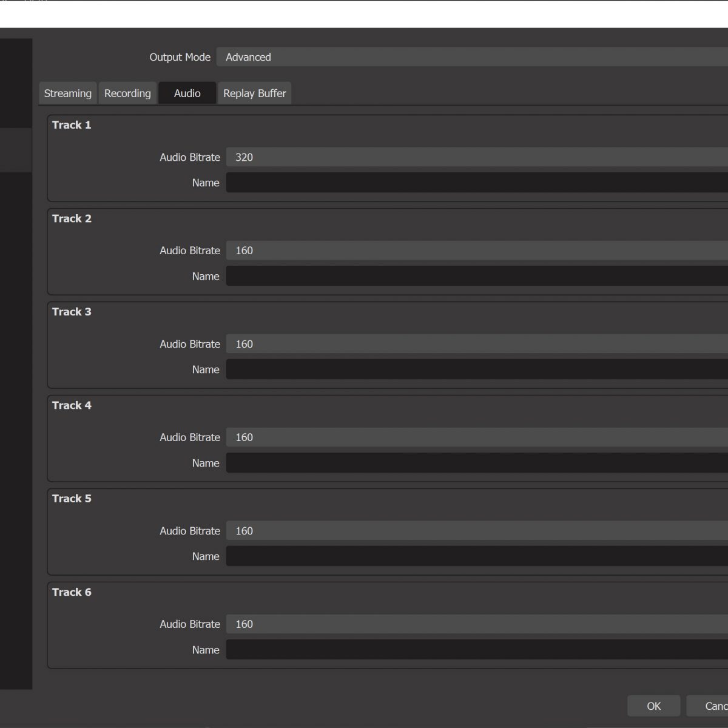The height and width of the screenshot is (728, 728).
Task: Change the Track 4 Audio Bitrate dropdown
Action: click(x=476, y=437)
